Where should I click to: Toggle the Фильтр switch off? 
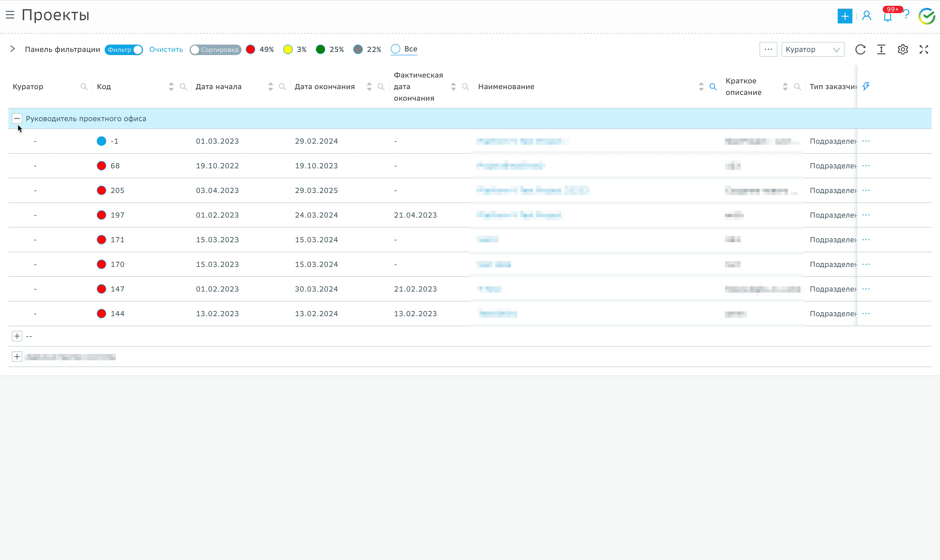tap(124, 50)
